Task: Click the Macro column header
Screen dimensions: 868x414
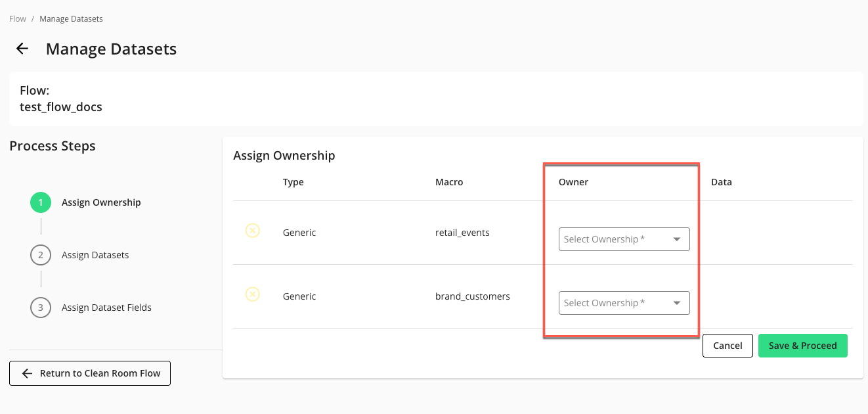Action: 449,182
